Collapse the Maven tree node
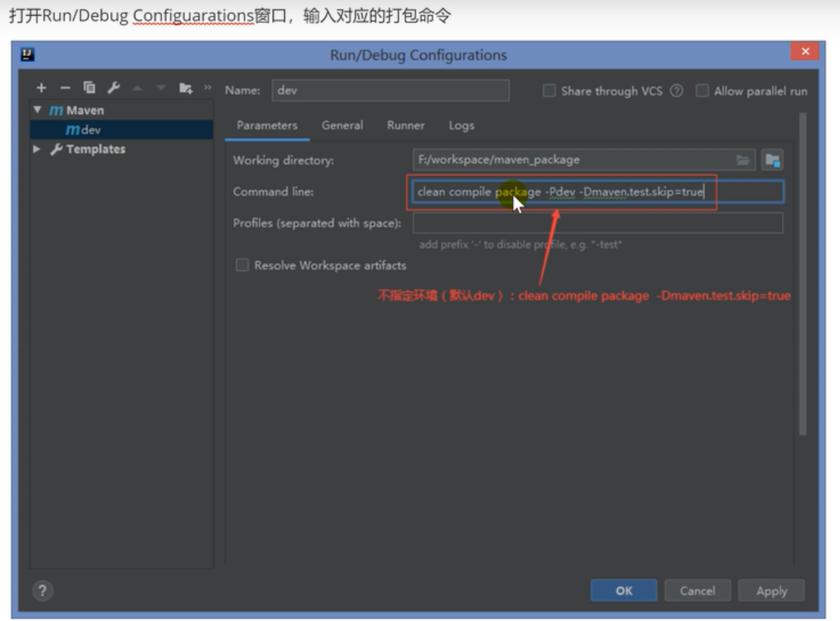Viewport: 840px width, 621px height. pos(37,110)
